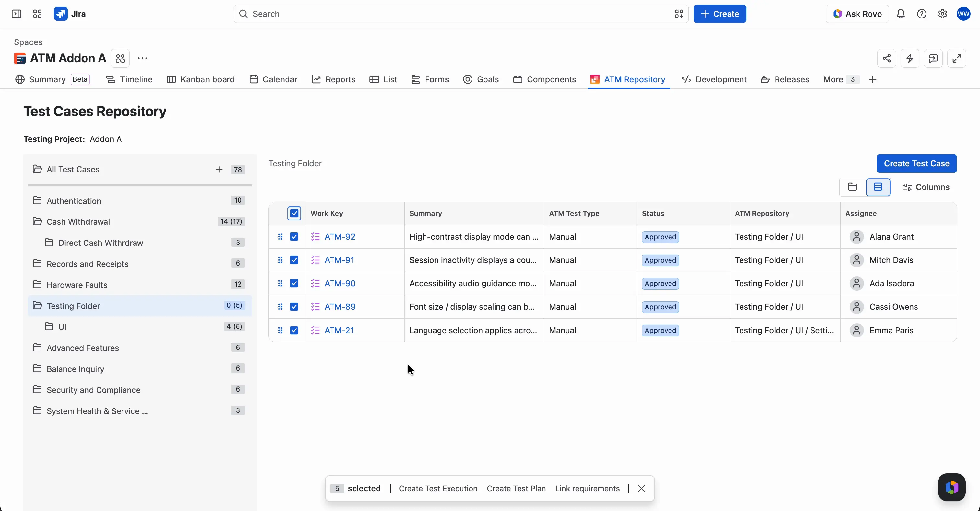
Task: Switch to list view icon
Action: pos(878,187)
